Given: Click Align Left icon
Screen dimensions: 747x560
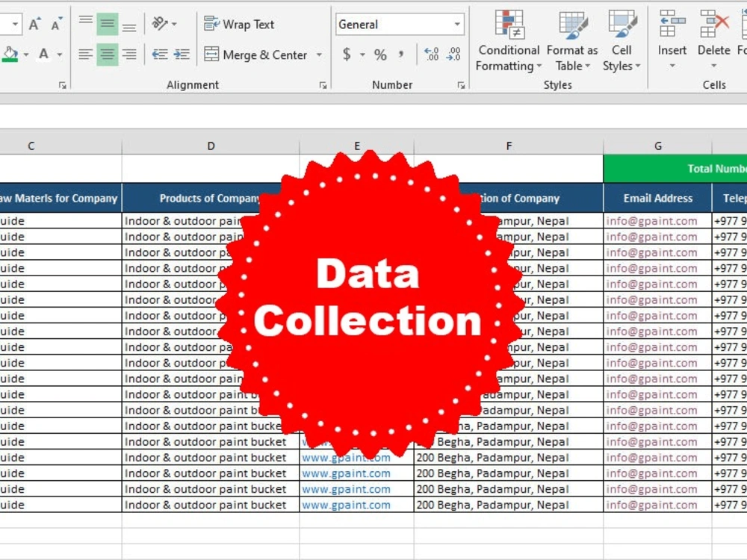Looking at the screenshot, I should [86, 55].
